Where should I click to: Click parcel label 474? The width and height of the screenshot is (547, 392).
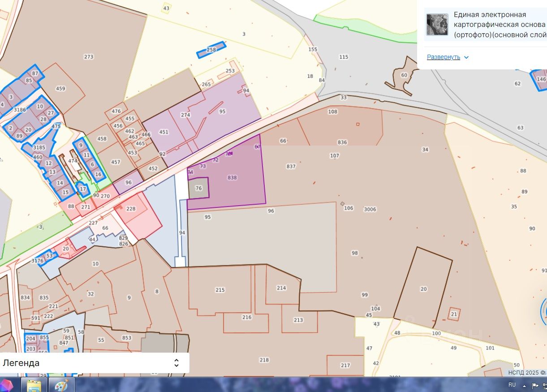click(x=73, y=161)
